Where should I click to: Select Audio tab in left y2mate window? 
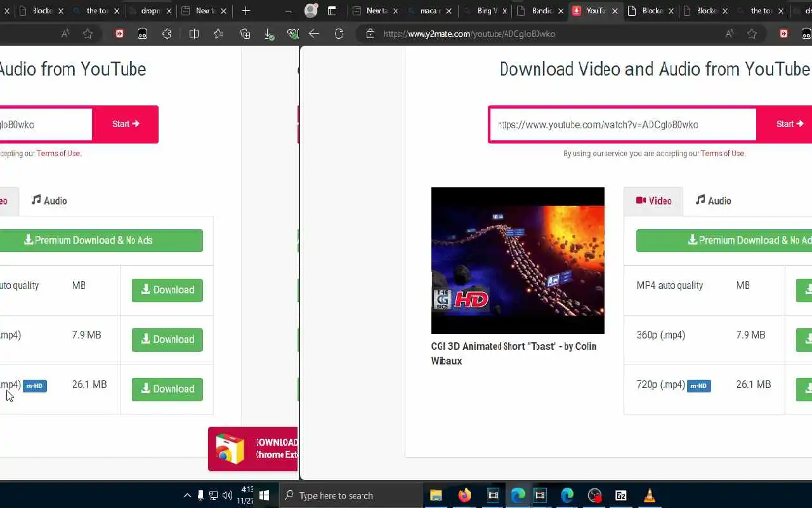point(49,201)
